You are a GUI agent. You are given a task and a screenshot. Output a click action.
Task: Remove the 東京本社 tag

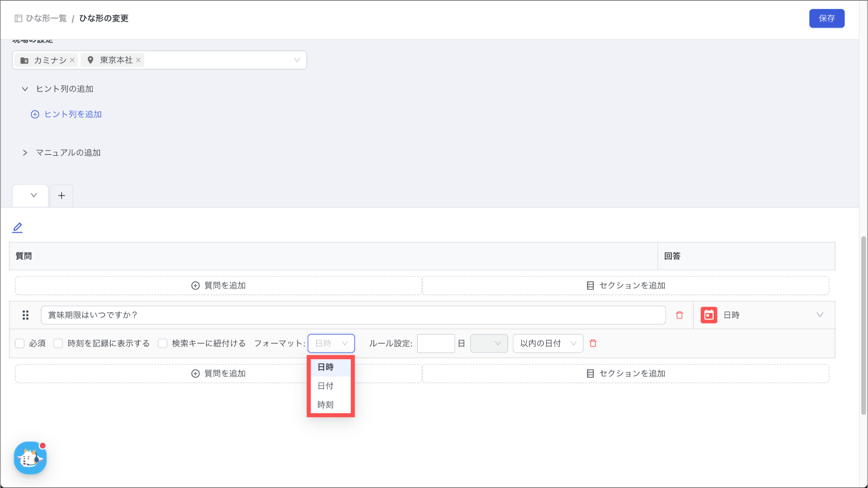click(x=138, y=60)
